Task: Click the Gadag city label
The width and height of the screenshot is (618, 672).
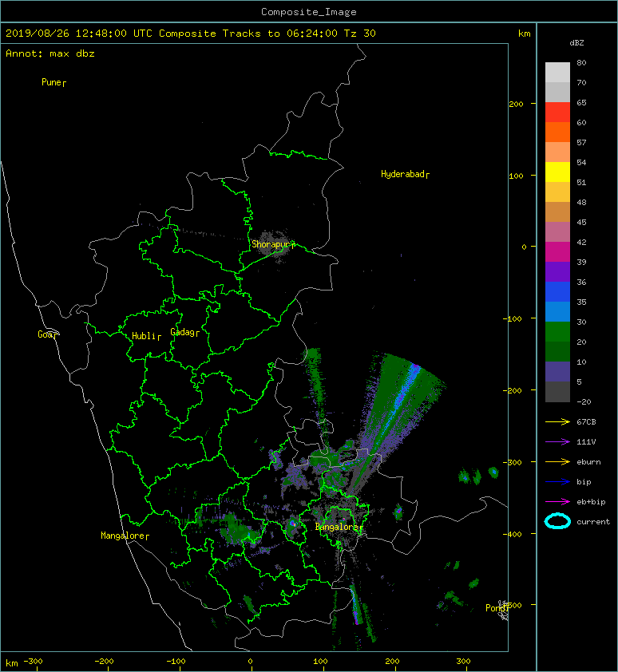Action: click(x=182, y=332)
